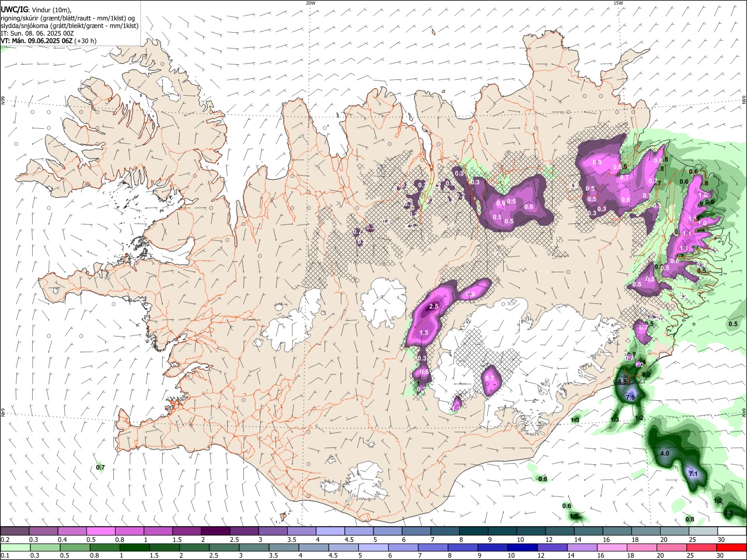Image resolution: width=747 pixels, height=560 pixels.
Task: Click the '0.1' label in the bottom legend row
Action: 5,556
